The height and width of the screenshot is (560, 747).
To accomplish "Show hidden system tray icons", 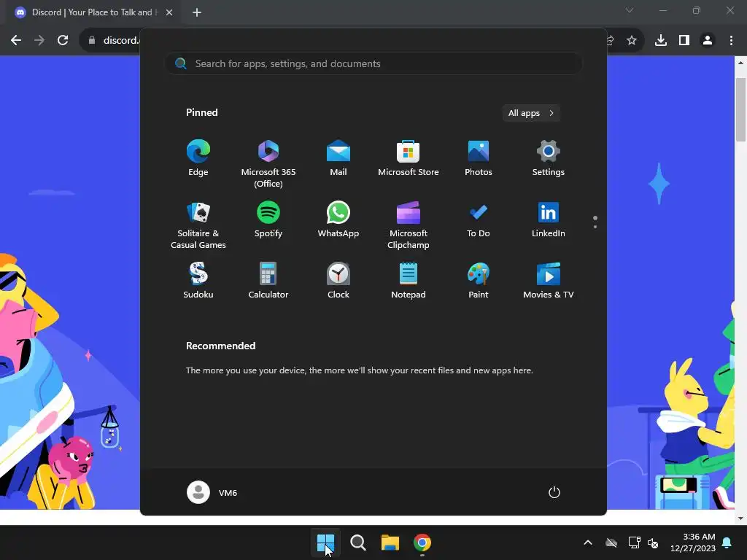I will [588, 542].
